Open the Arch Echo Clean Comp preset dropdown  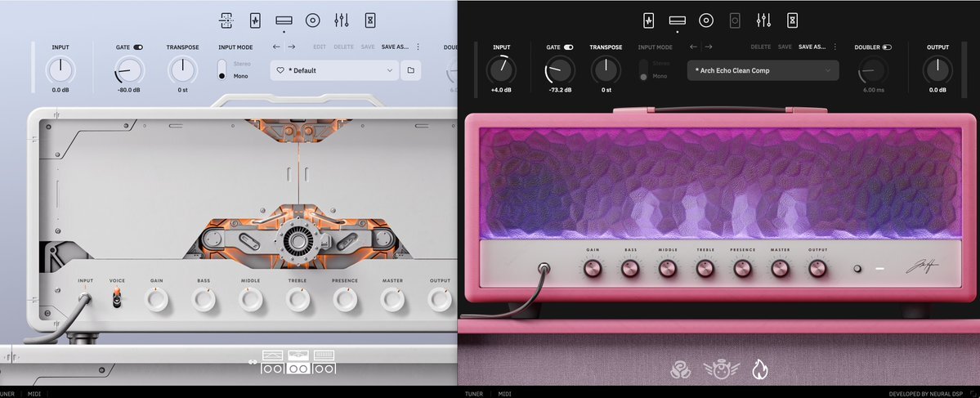763,70
